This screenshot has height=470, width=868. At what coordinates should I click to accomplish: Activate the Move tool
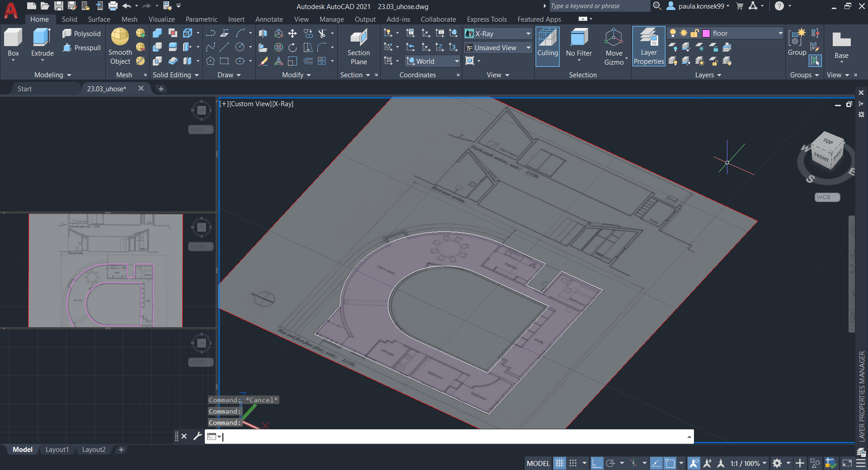coord(292,33)
